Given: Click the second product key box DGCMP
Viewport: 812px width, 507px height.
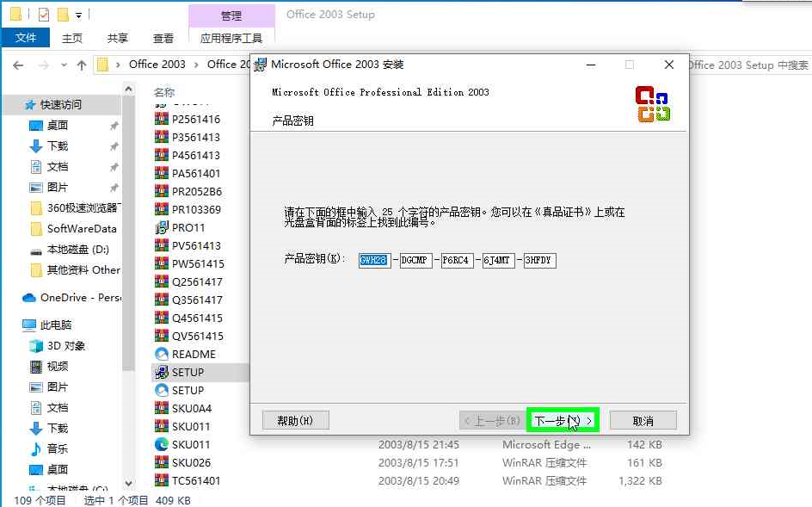Looking at the screenshot, I should pyautogui.click(x=415, y=260).
